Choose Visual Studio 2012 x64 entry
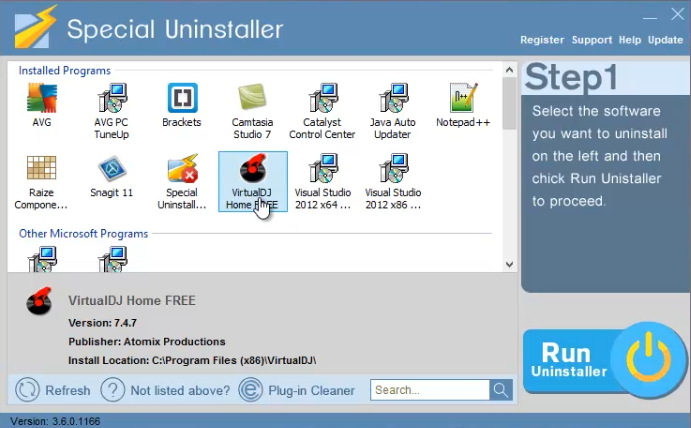Image resolution: width=691 pixels, height=428 pixels. [323, 182]
